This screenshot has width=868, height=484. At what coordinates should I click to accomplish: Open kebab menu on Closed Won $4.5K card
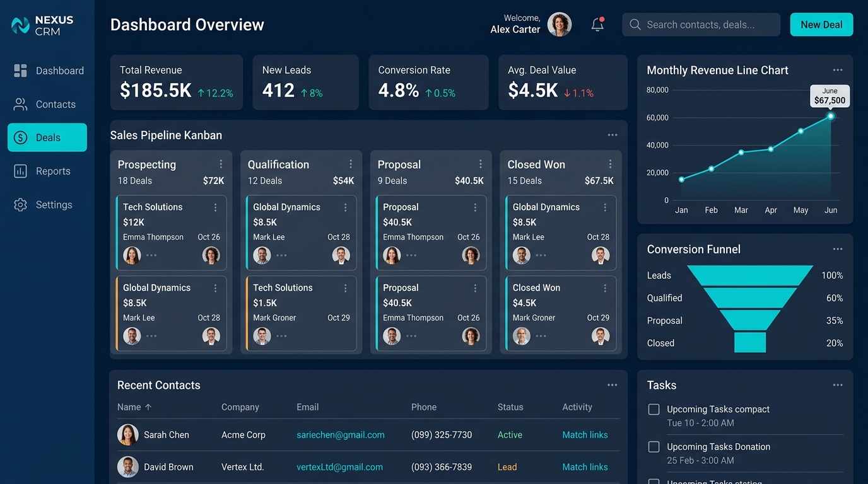605,288
